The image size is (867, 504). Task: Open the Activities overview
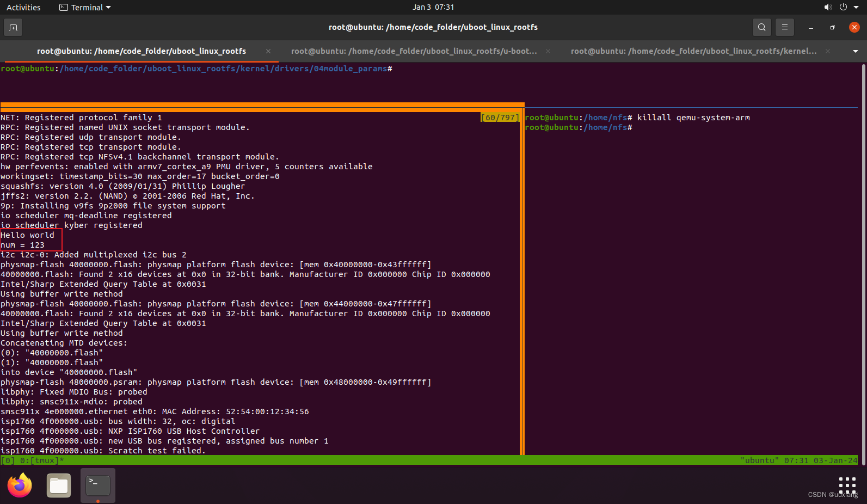pyautogui.click(x=23, y=8)
